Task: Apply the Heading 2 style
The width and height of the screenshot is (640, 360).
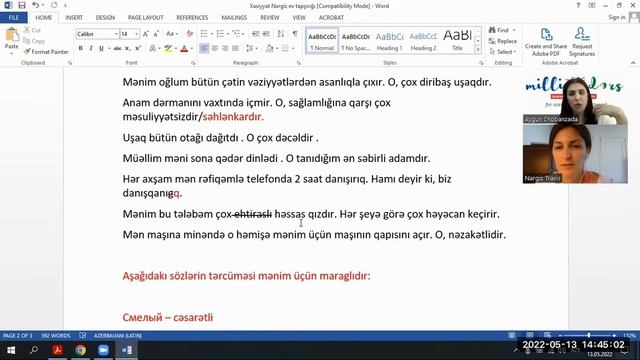Action: pyautogui.click(x=423, y=41)
